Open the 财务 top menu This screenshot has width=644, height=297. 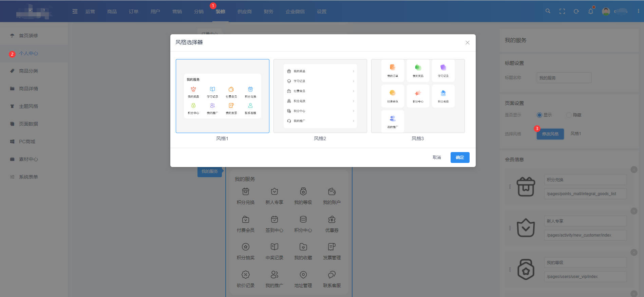click(x=269, y=12)
